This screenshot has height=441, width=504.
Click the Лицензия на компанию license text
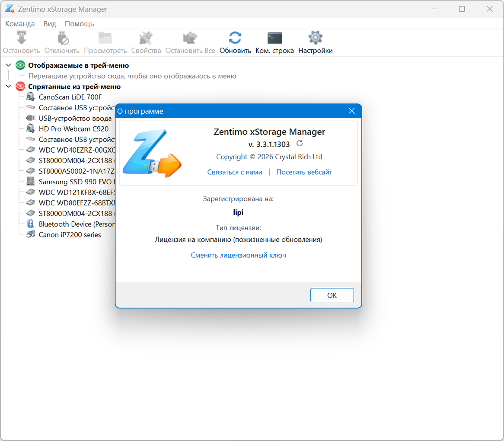239,240
